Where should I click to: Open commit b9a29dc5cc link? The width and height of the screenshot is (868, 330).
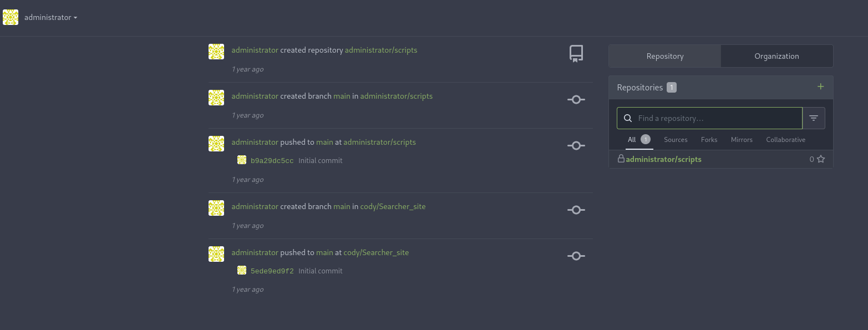click(x=272, y=160)
